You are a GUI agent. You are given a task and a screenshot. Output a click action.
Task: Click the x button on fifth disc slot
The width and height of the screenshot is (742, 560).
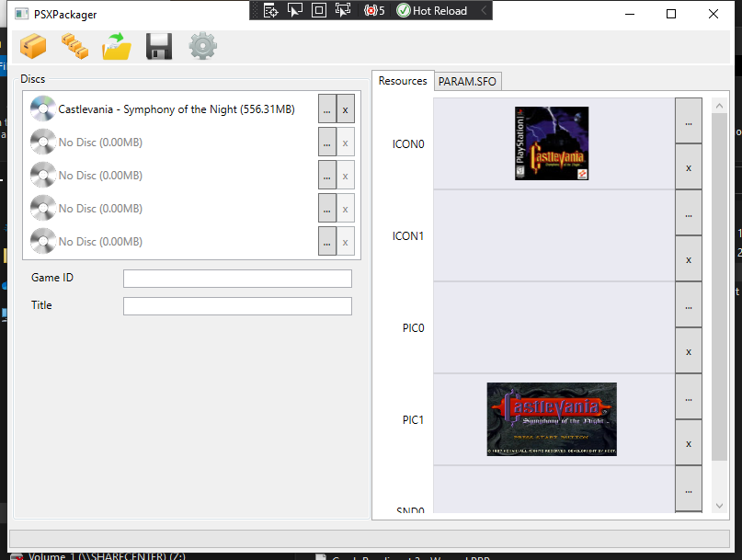point(346,242)
